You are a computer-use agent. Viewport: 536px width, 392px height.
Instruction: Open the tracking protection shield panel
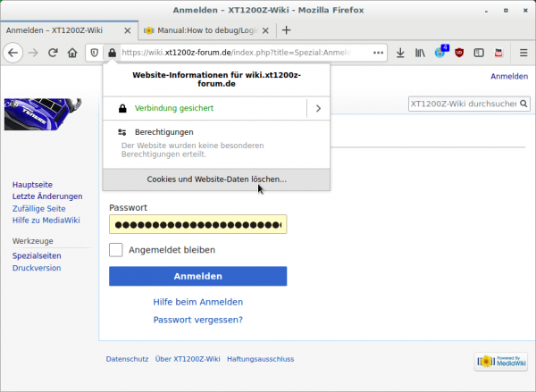(95, 53)
